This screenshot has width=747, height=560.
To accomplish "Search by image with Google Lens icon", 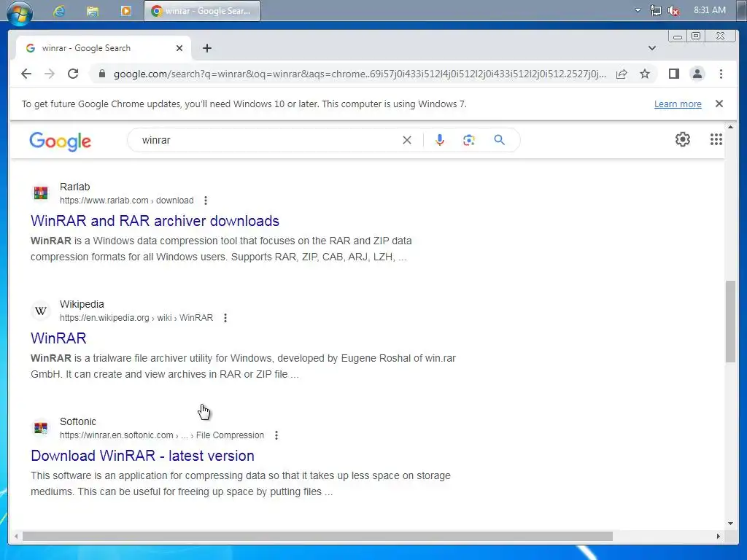I will pyautogui.click(x=469, y=140).
